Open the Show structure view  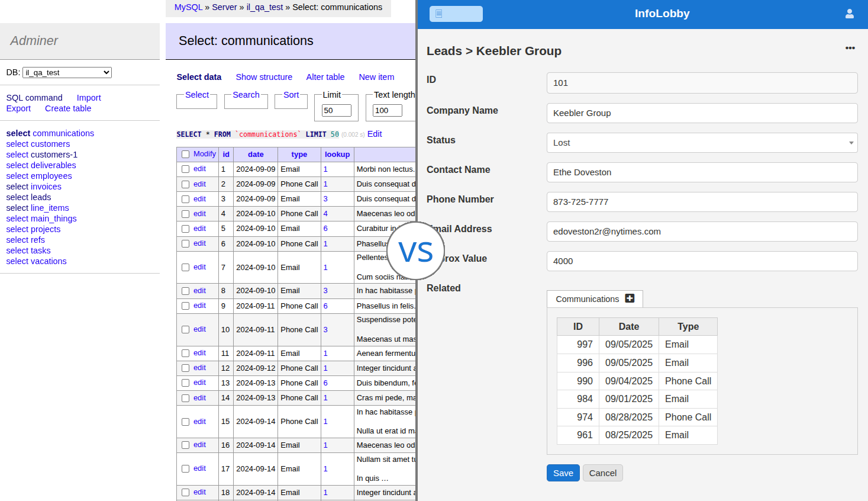point(264,77)
